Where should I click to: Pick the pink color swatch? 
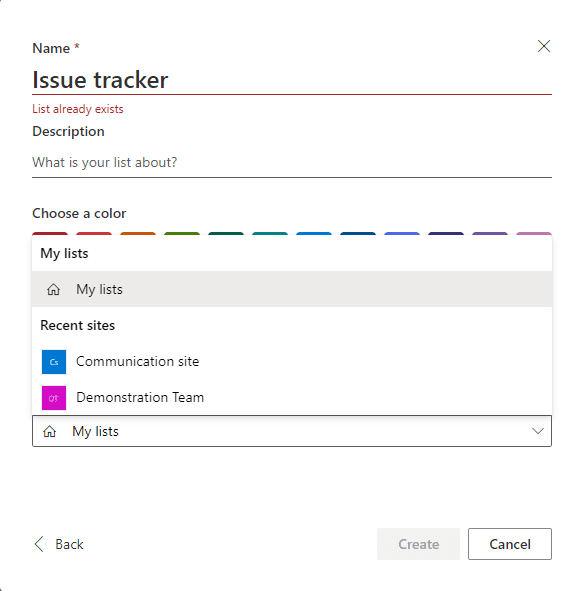click(534, 234)
